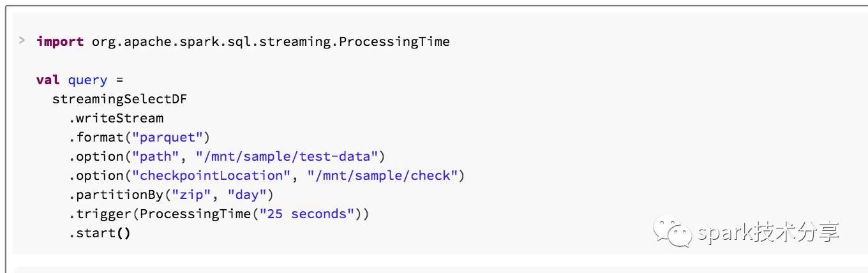
Task: Click the cell prompt chevron icon
Action: 22,41
